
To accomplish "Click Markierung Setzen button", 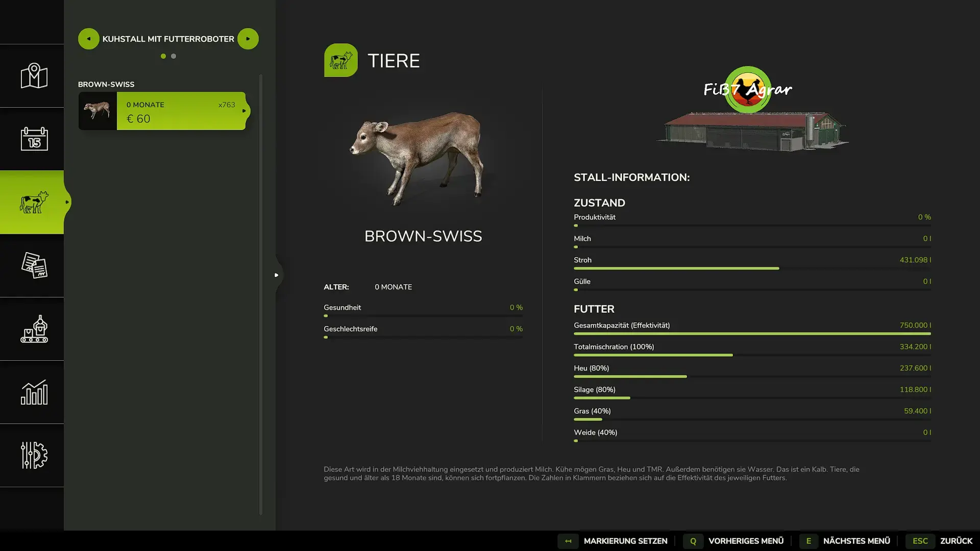I will [x=625, y=541].
